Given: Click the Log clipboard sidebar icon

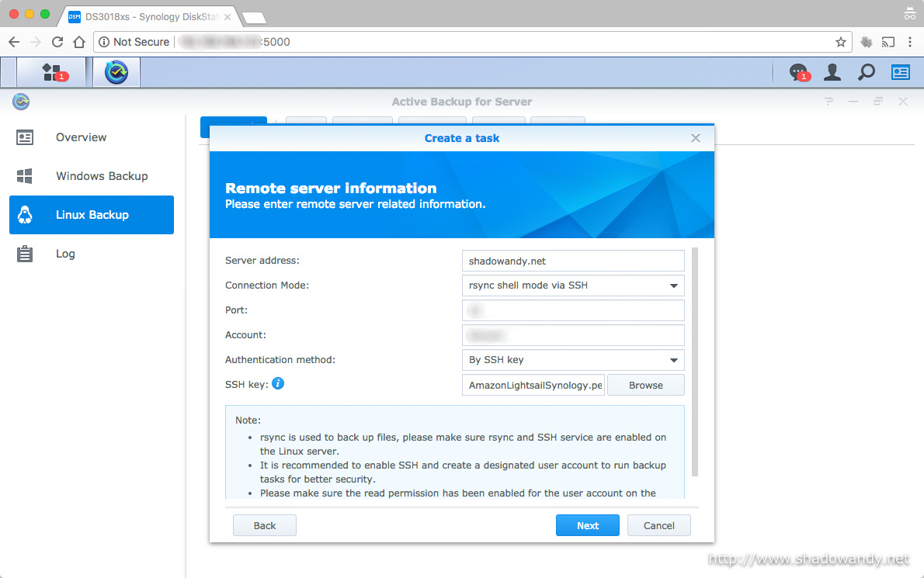Looking at the screenshot, I should click(25, 254).
